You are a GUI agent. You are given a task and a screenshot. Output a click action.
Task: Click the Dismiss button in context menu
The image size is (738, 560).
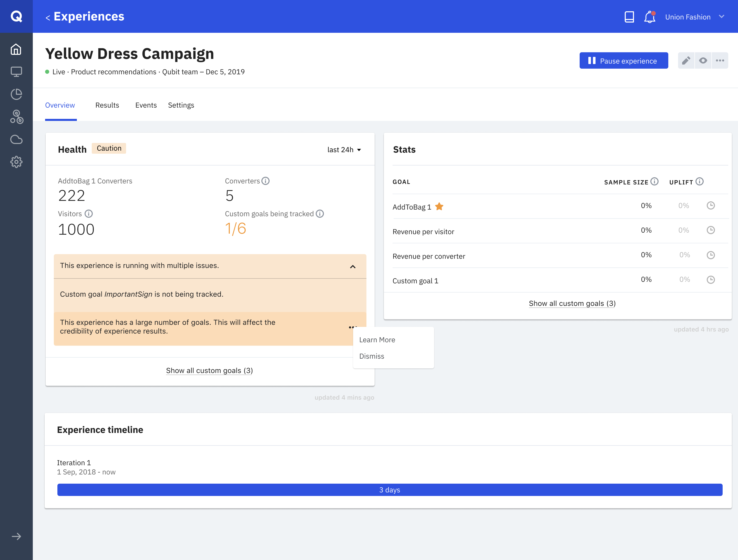(371, 356)
